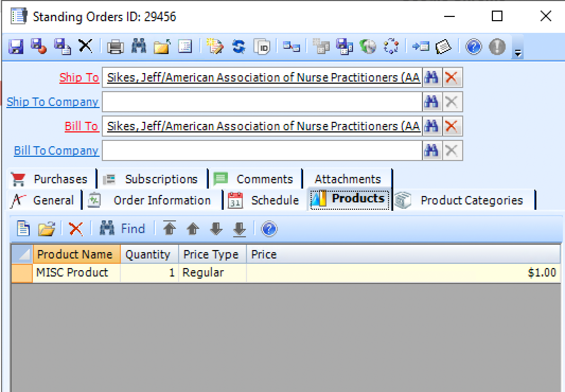This screenshot has width=565, height=392.
Task: Clear the Bill To field with the red X
Action: [452, 126]
